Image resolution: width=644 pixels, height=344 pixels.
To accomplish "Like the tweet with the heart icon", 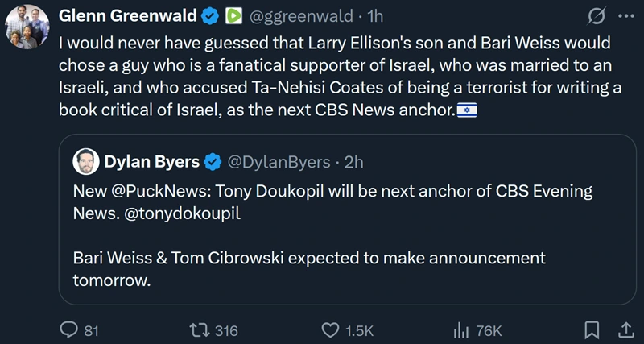I will pyautogui.click(x=329, y=329).
